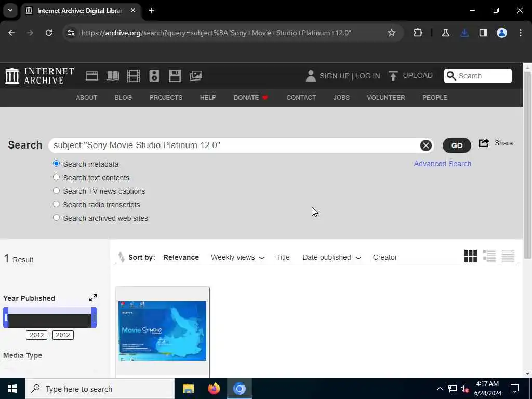Go back in browser history
This screenshot has height=399, width=532.
click(x=11, y=33)
